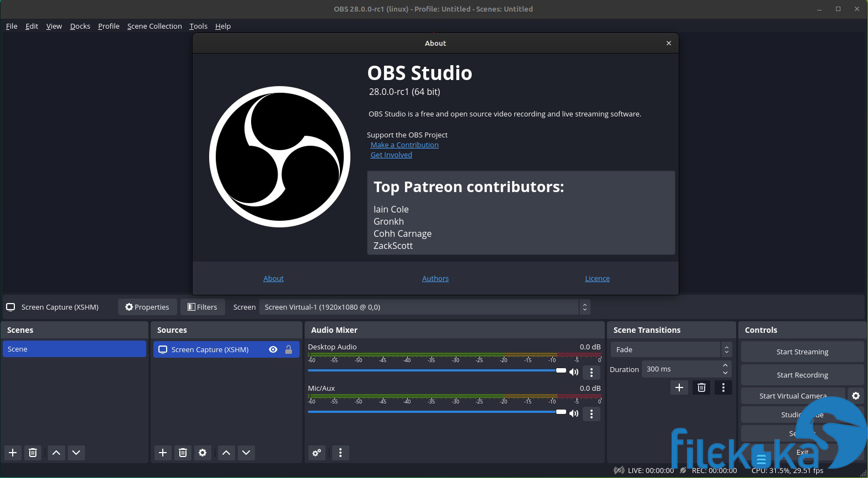This screenshot has height=478, width=868.
Task: Follow the Make a Contribution link
Action: [404, 145]
